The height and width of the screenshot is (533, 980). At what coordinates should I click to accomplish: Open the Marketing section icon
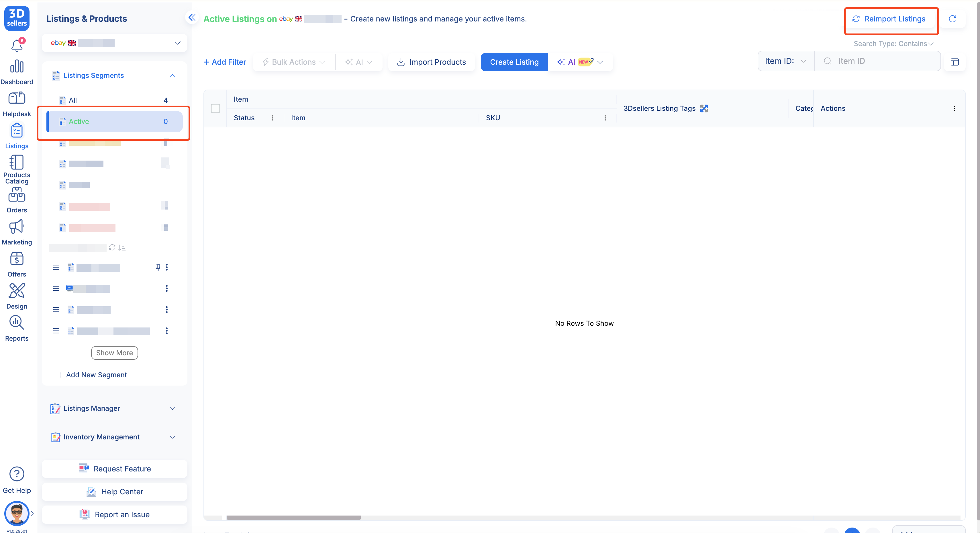pyautogui.click(x=17, y=227)
